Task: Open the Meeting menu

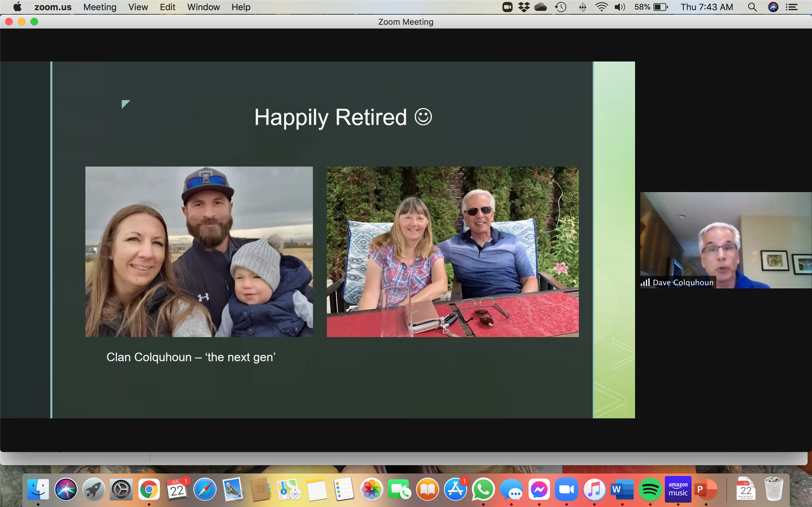Action: tap(100, 7)
